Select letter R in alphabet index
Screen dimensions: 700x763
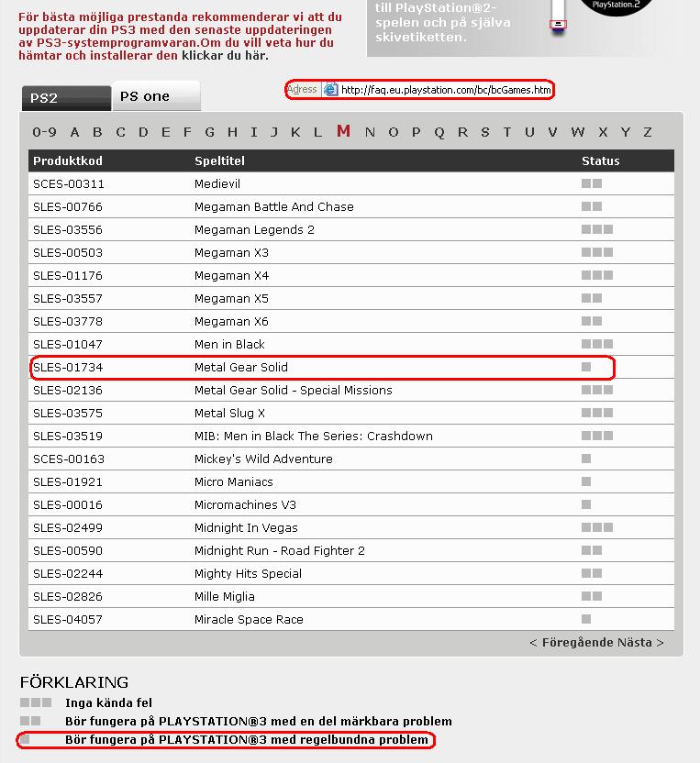[x=462, y=132]
